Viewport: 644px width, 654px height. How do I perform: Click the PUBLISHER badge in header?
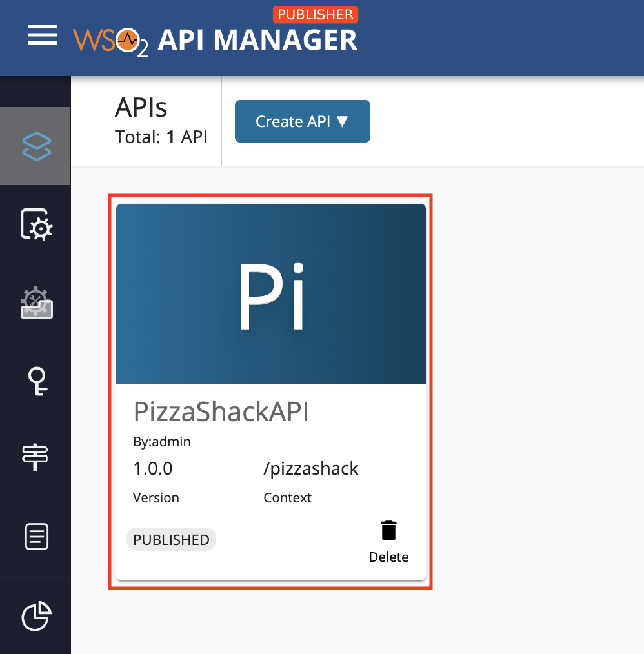[x=316, y=14]
